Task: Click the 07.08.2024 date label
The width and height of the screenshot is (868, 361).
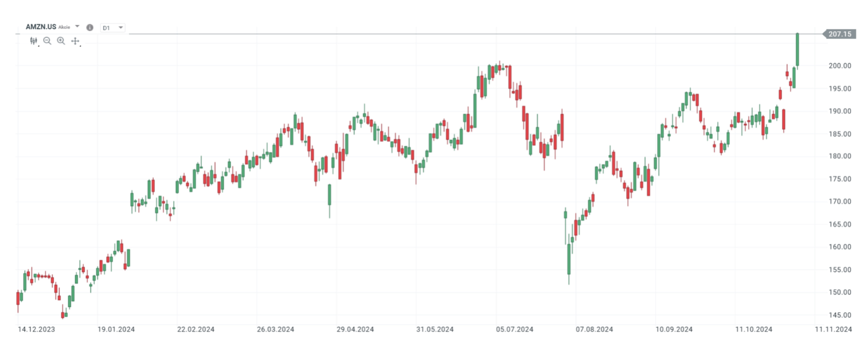Action: 594,329
